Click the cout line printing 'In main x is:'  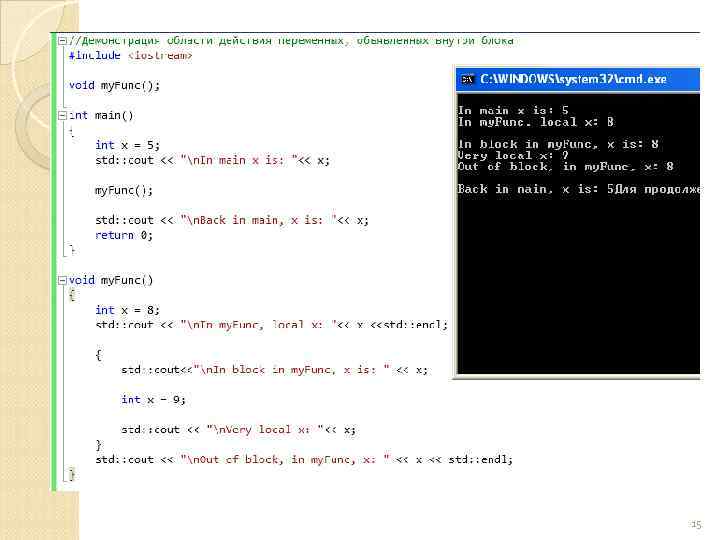pos(213,160)
